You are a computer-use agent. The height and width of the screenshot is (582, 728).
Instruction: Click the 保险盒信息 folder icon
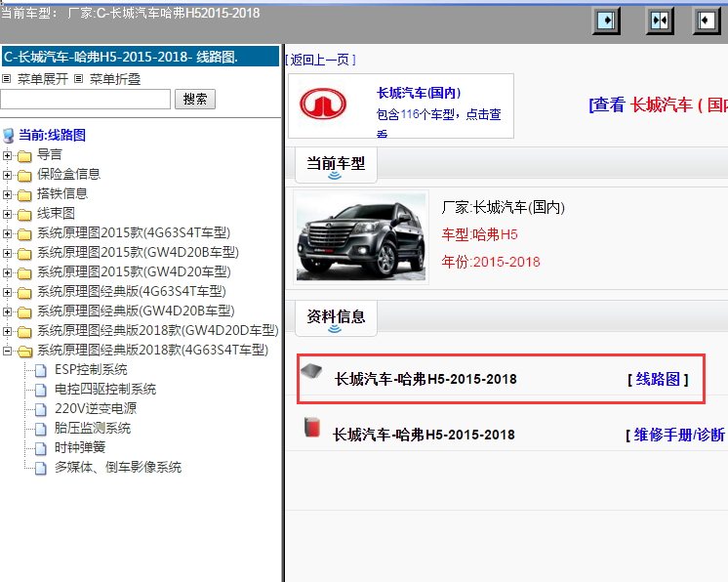[24, 175]
